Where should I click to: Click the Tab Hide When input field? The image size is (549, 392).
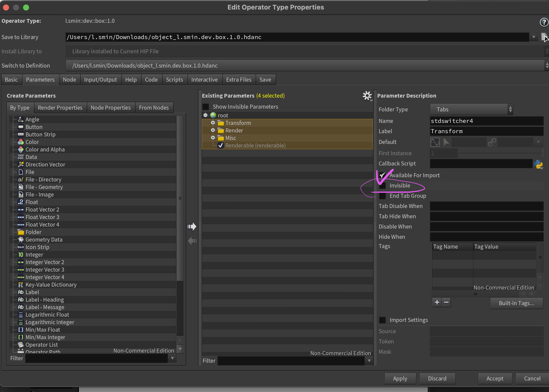click(x=486, y=216)
